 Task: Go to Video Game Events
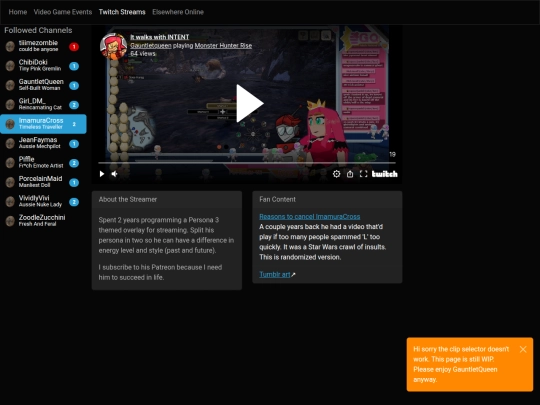(x=63, y=12)
